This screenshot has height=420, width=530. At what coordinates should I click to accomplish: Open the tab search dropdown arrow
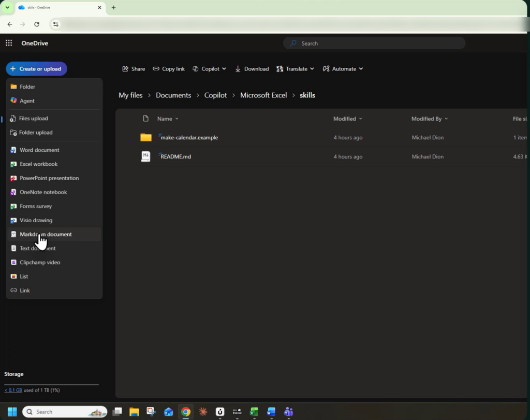coord(7,7)
